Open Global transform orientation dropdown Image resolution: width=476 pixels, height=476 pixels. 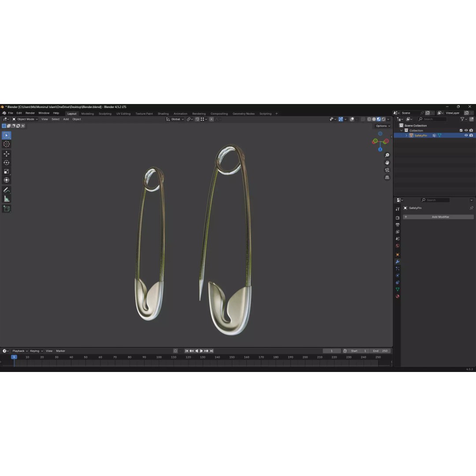tap(175, 119)
